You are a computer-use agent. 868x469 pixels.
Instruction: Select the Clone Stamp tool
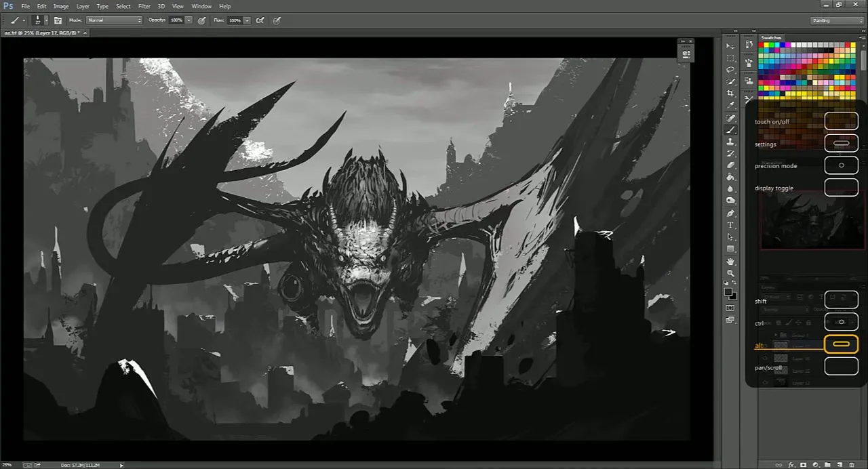click(730, 142)
